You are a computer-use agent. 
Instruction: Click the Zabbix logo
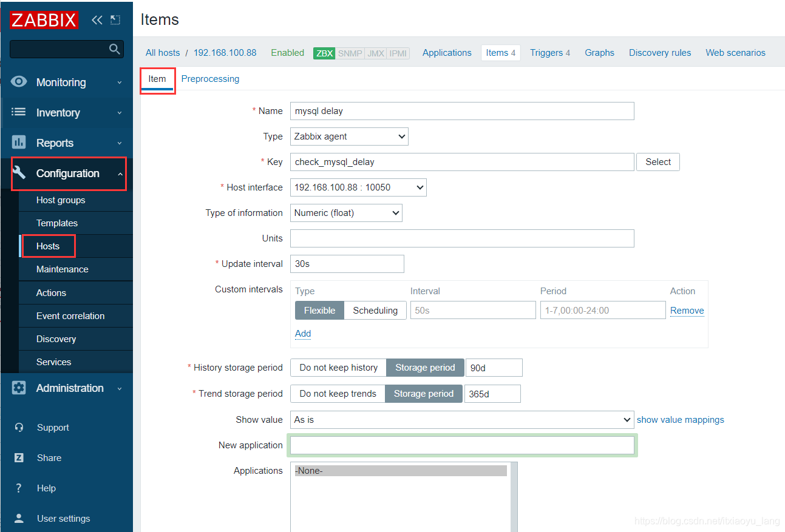point(44,20)
